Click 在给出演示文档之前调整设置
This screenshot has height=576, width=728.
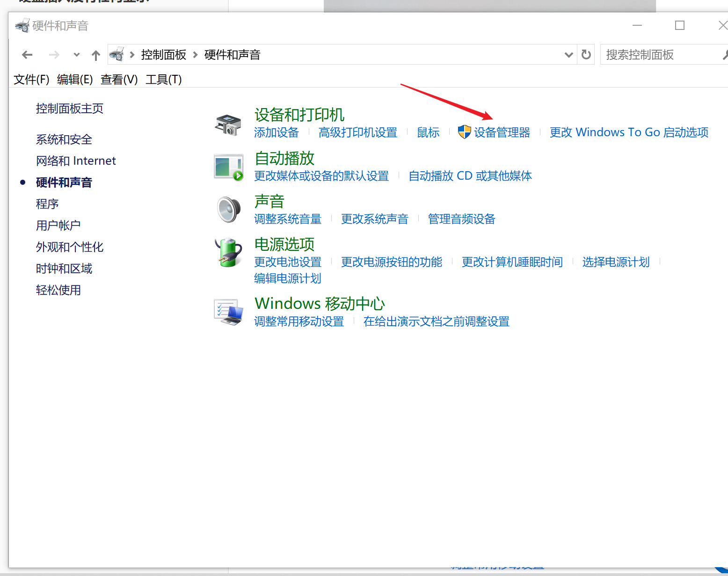pyautogui.click(x=437, y=321)
